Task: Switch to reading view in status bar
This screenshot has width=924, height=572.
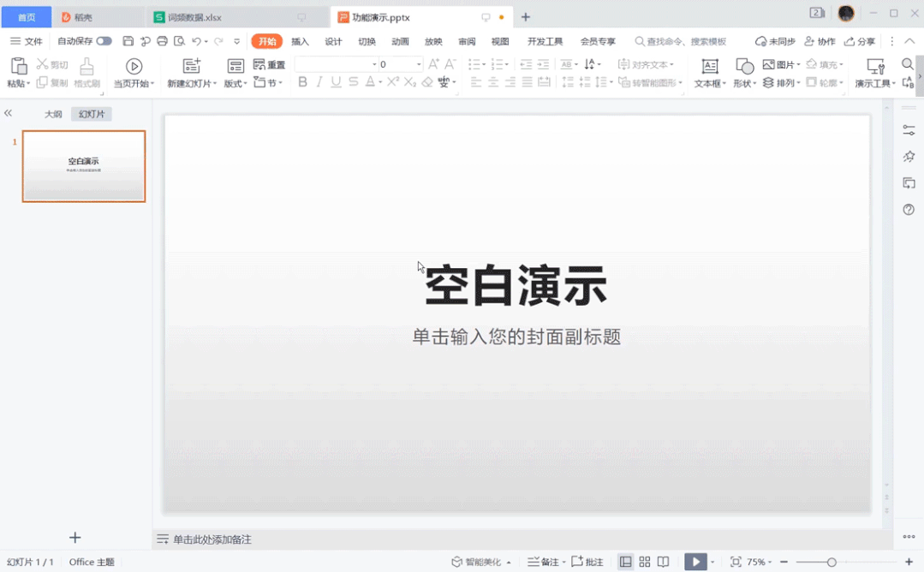Action: [x=663, y=562]
